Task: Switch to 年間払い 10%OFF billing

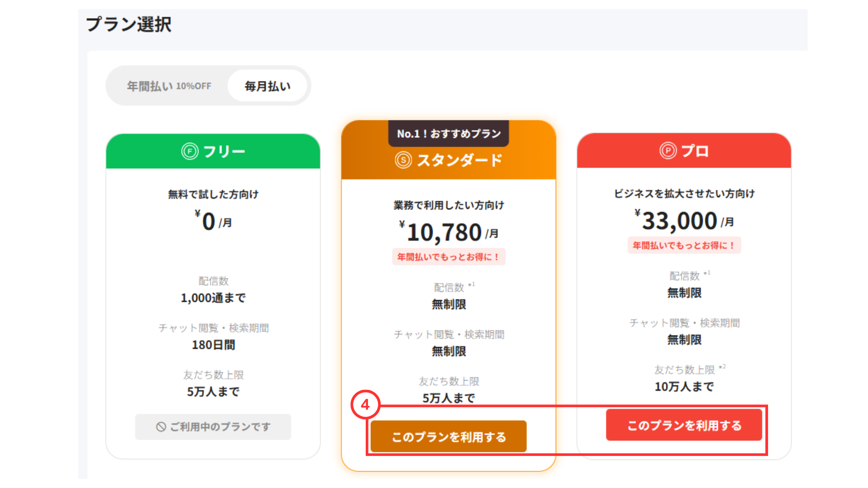Action: (169, 86)
